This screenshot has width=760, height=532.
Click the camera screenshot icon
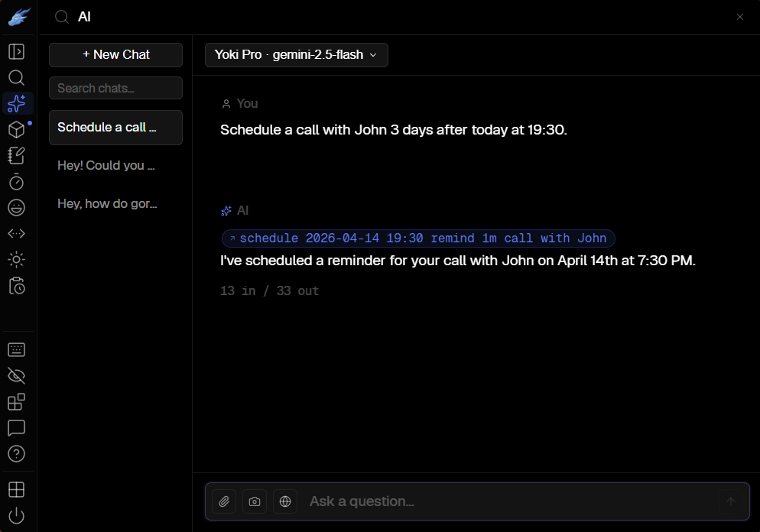point(255,501)
